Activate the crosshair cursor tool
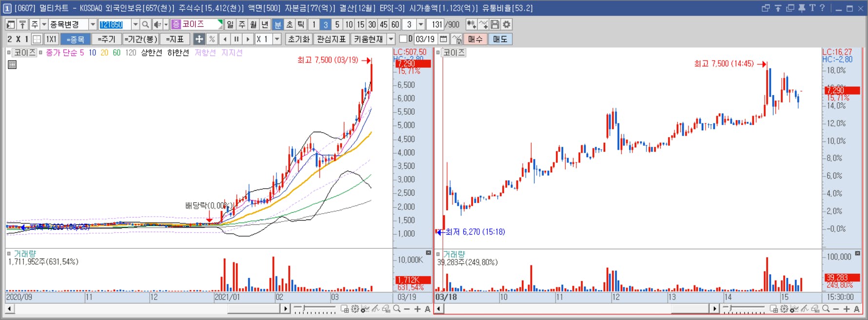 pos(199,39)
